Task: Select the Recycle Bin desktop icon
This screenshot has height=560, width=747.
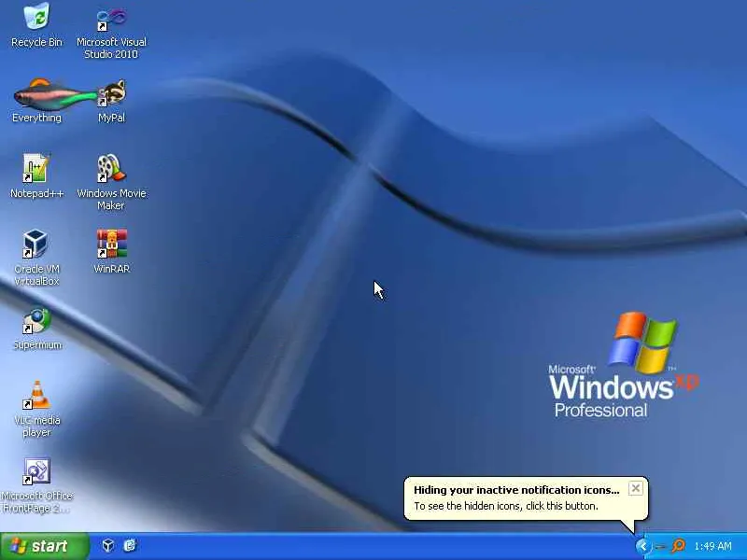Action: [36, 25]
